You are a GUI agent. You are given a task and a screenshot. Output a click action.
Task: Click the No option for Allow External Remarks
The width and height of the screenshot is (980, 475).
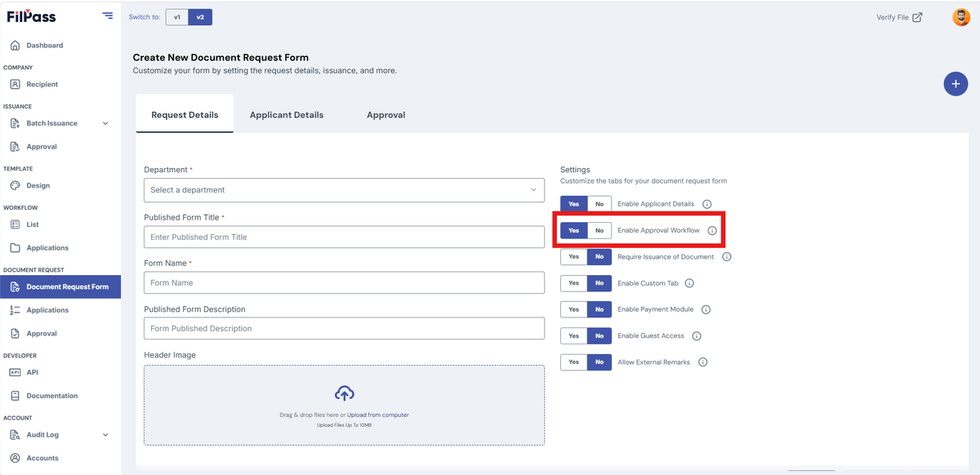click(599, 362)
